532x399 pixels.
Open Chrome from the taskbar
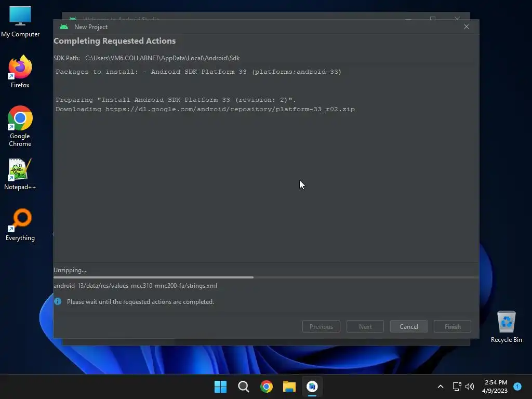(x=267, y=387)
